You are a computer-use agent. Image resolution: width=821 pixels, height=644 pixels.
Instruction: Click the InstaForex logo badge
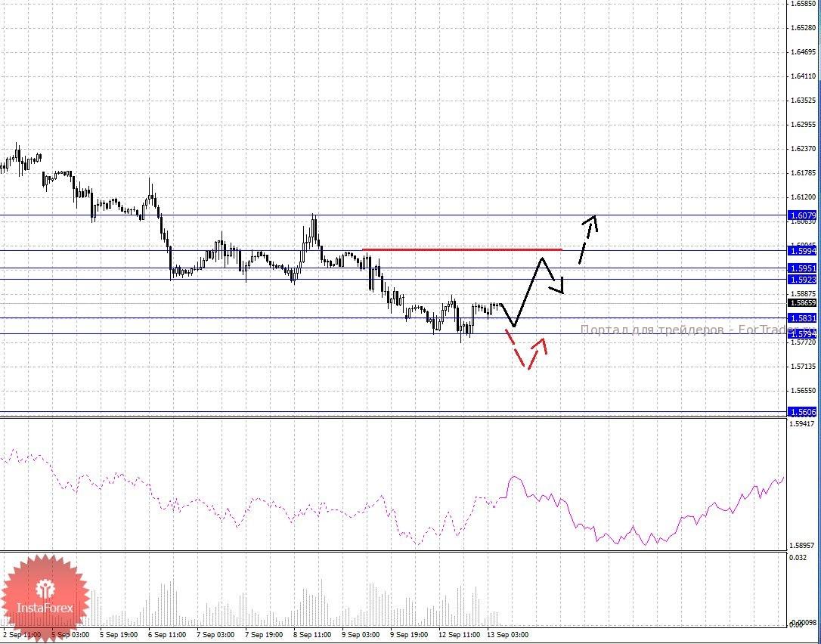45,598
